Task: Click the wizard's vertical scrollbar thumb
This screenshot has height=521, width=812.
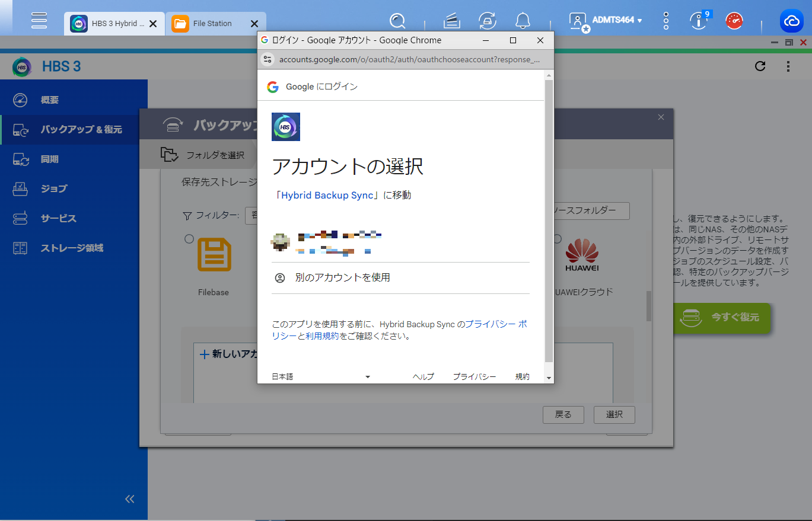Action: (648, 305)
